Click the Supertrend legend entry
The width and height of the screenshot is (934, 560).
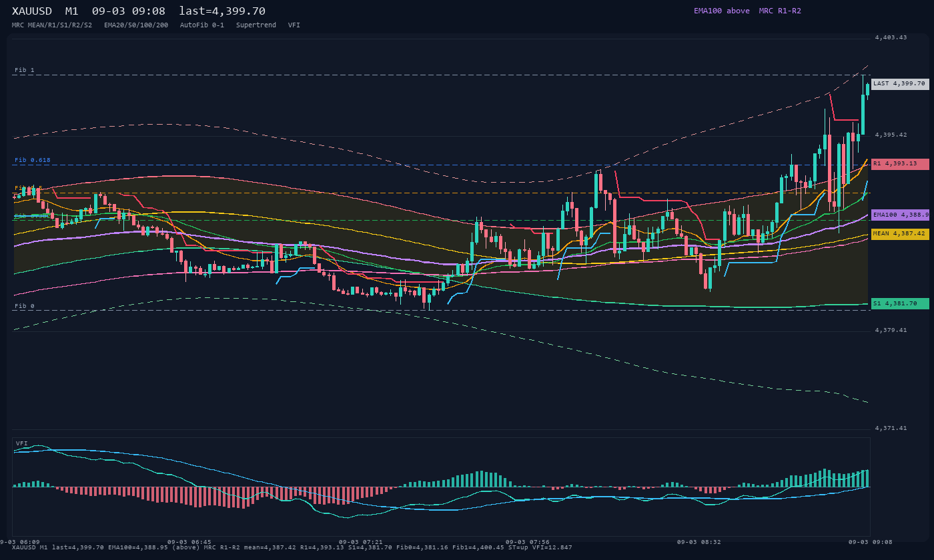[256, 25]
